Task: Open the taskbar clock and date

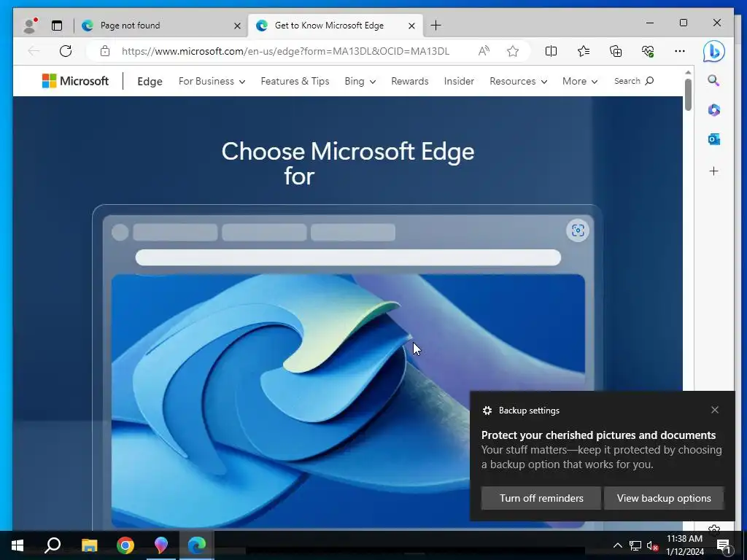Action: point(684,545)
